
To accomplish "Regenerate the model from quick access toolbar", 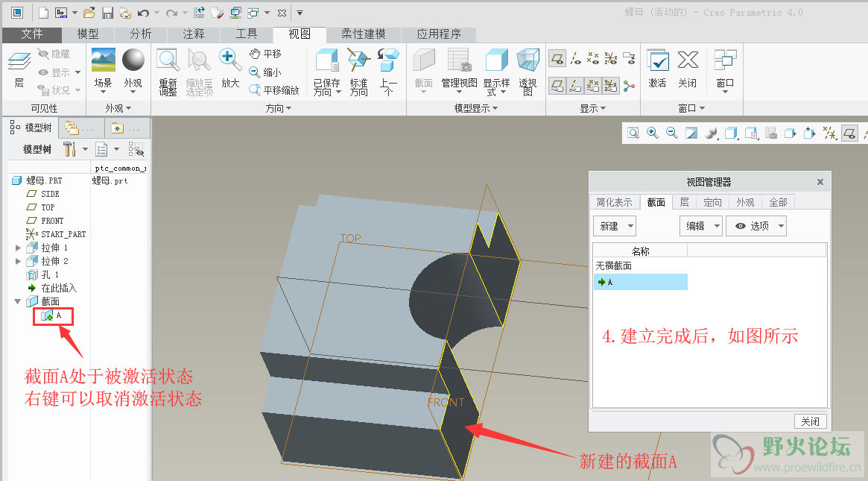I will [199, 12].
